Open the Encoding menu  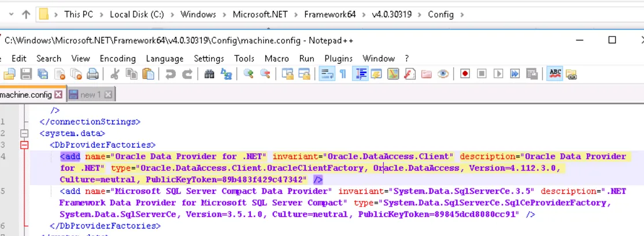coord(117,58)
